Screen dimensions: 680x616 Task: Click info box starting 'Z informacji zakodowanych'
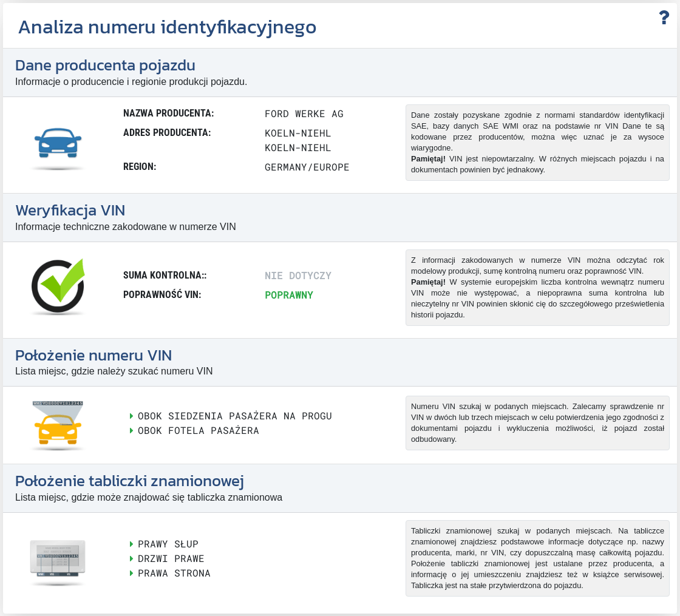pos(537,288)
